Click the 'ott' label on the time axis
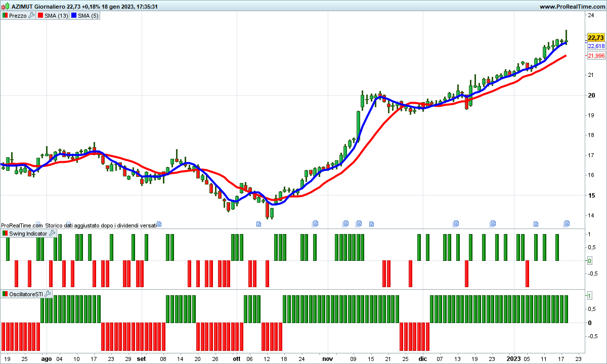607x364 pixels. (236, 359)
